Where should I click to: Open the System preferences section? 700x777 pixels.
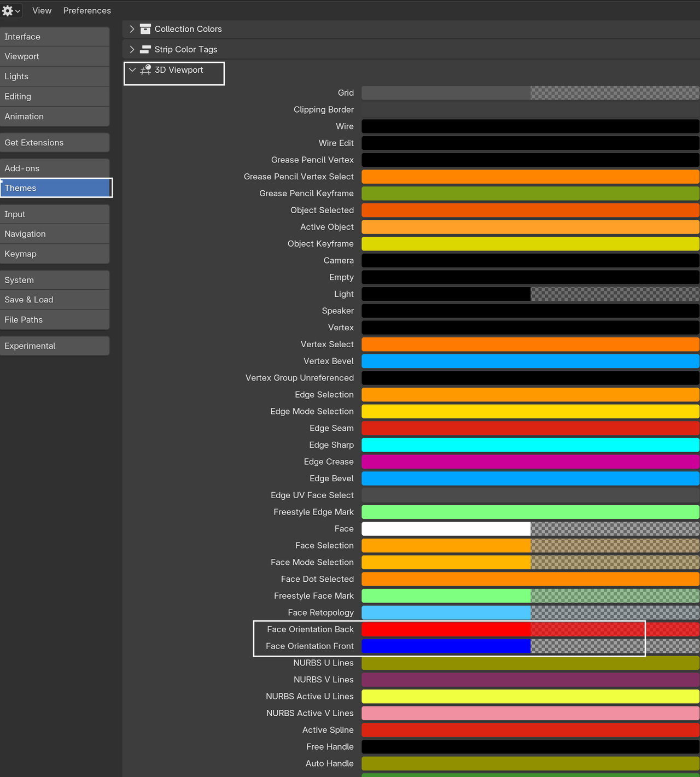coord(55,280)
